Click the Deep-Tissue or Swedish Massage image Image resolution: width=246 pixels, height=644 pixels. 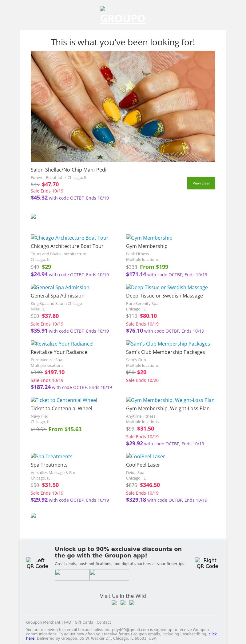(167, 287)
